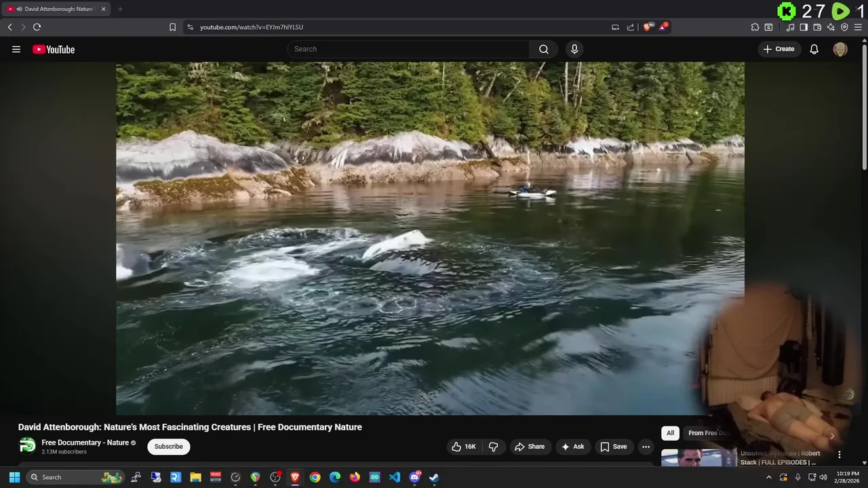The height and width of the screenshot is (488, 868).
Task: Open Arduino IDE from taskbar
Action: (374, 477)
